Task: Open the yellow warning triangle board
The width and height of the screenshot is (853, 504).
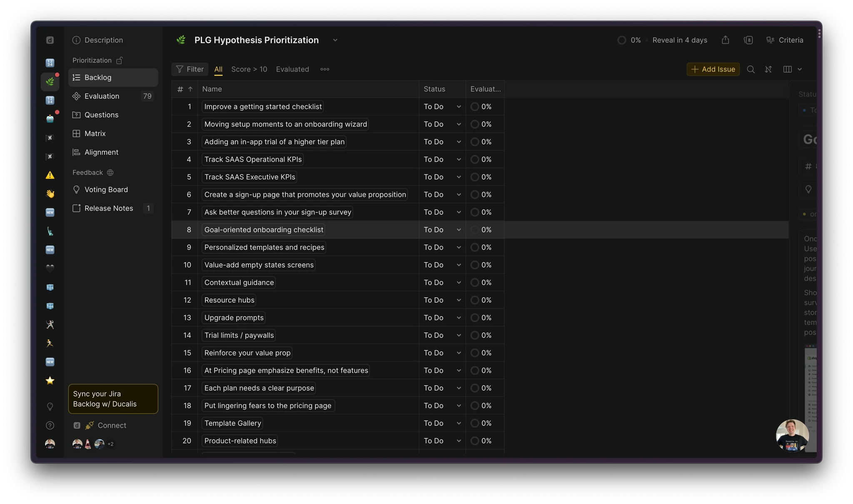Action: click(x=50, y=175)
